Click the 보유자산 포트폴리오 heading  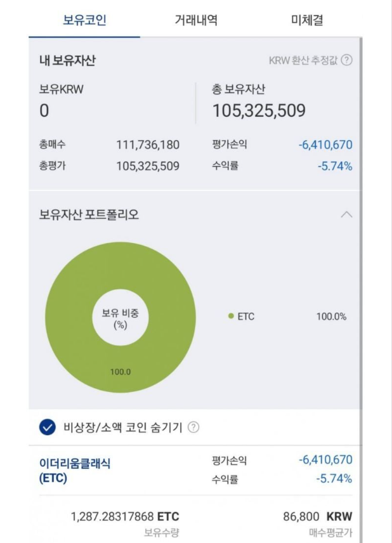click(89, 214)
